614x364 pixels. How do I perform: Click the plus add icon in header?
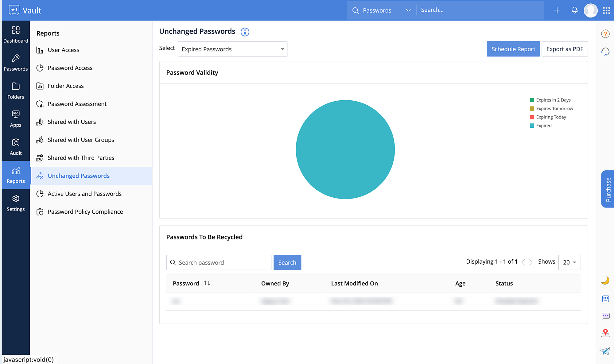557,10
